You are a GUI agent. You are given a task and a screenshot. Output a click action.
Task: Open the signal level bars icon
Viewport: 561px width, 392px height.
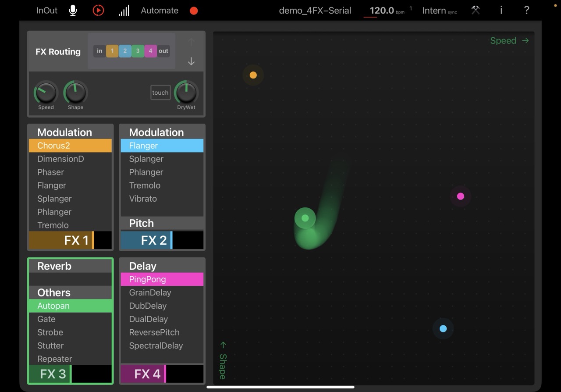pos(124,11)
